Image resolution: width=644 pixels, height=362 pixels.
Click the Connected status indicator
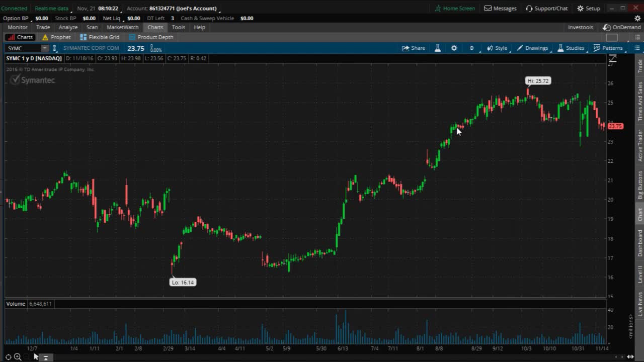click(14, 9)
